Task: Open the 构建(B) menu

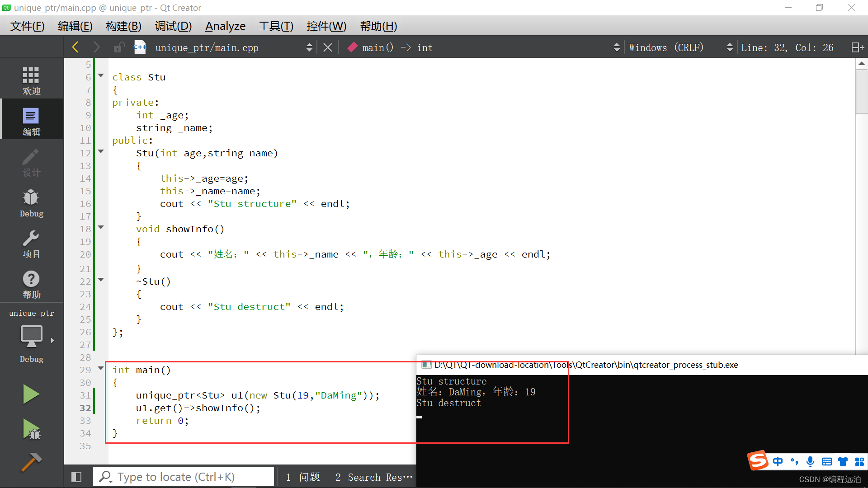Action: coord(123,26)
